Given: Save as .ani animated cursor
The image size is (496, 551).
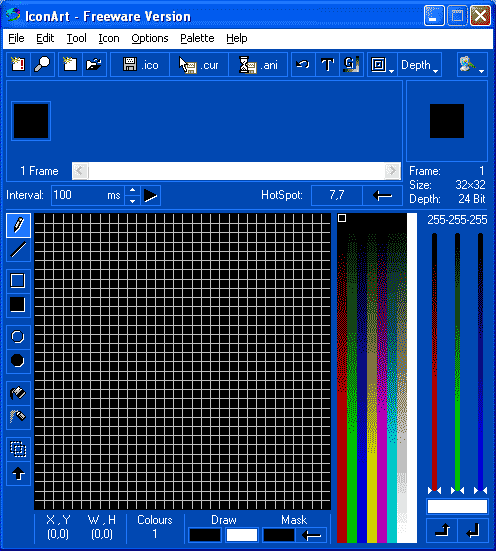Looking at the screenshot, I should click(258, 65).
